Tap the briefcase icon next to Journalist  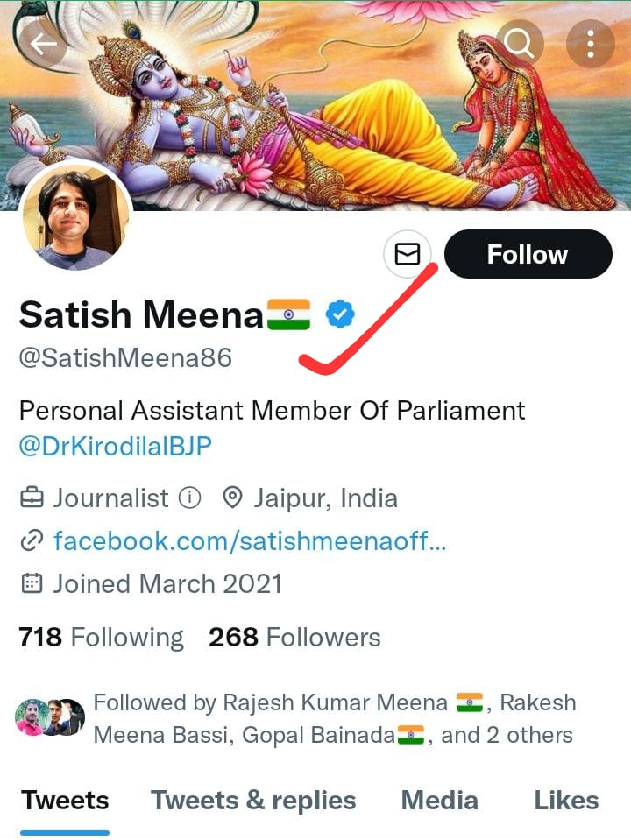click(x=32, y=498)
